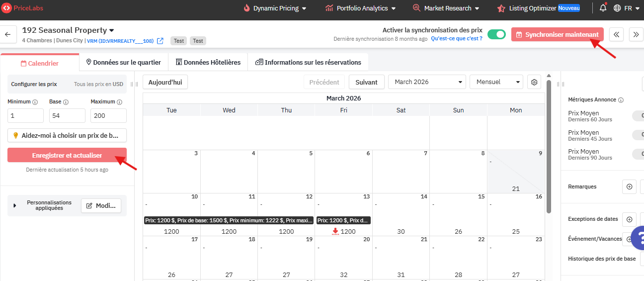This screenshot has width=644, height=281.
Task: Open the Mensuel view dropdown
Action: [496, 82]
